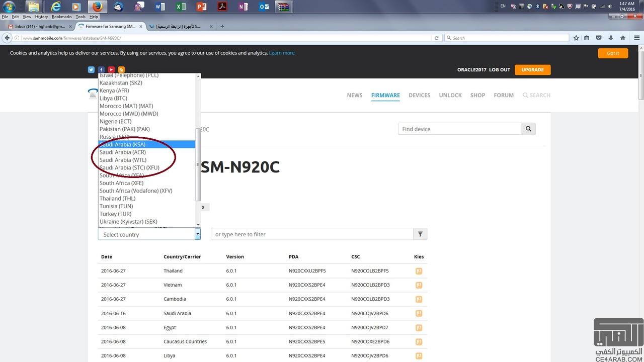The width and height of the screenshot is (644, 362).
Task: Click the country list scrollbar thumb
Action: point(198,164)
